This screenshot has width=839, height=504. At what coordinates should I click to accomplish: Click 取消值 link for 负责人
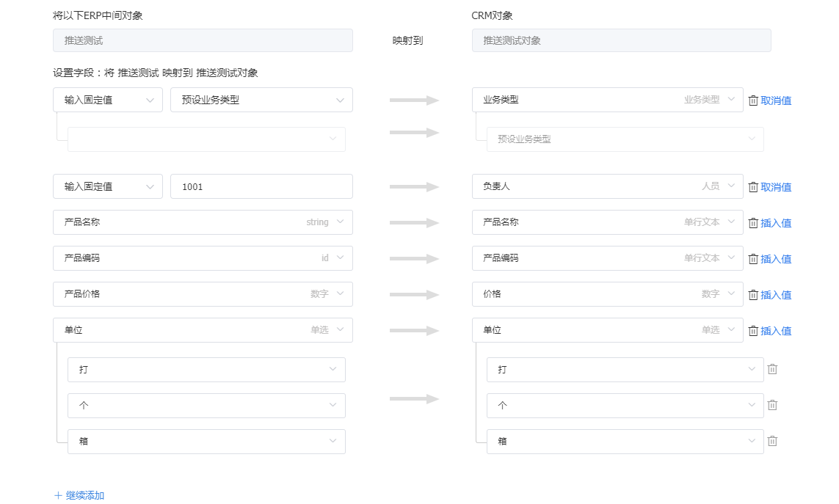776,187
